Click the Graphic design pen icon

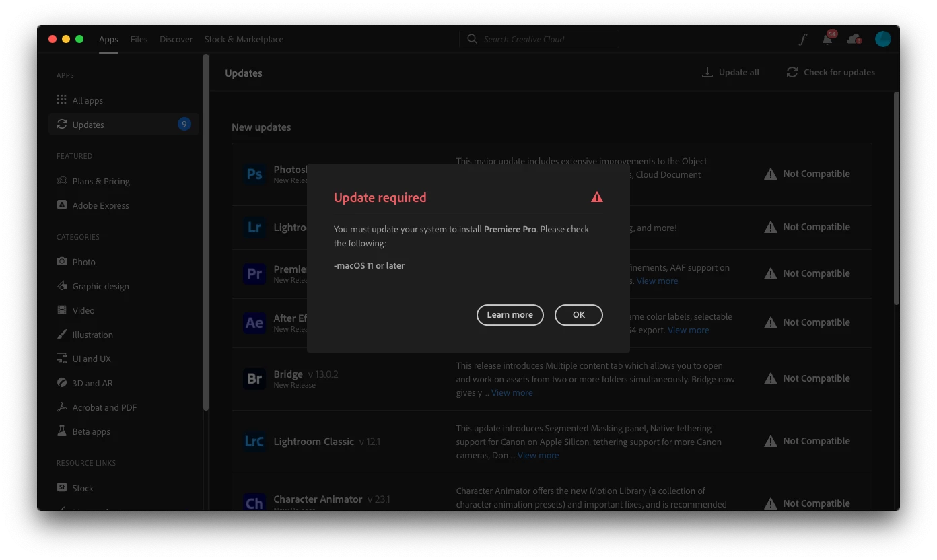[x=62, y=285]
